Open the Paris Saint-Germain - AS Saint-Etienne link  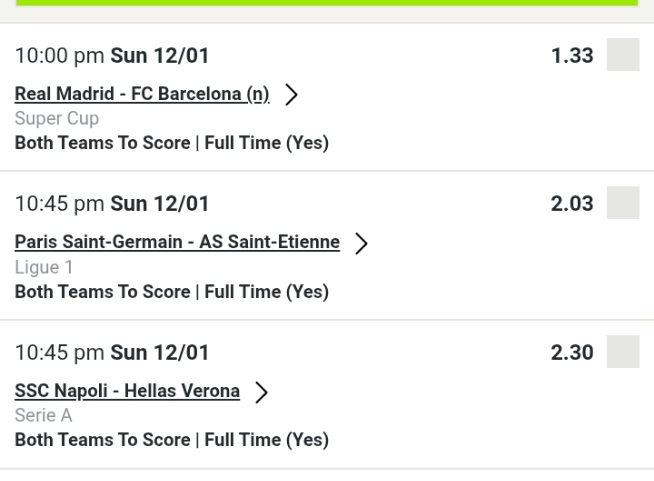pos(177,242)
